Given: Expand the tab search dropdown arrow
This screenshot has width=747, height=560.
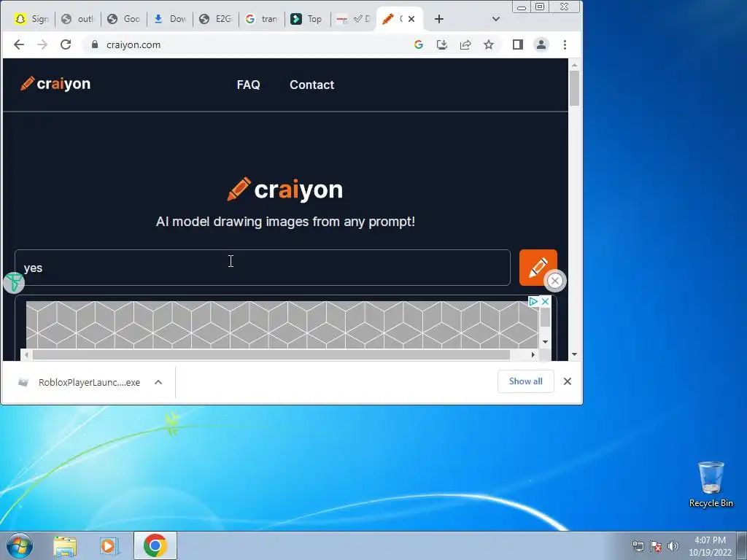Looking at the screenshot, I should 496,19.
